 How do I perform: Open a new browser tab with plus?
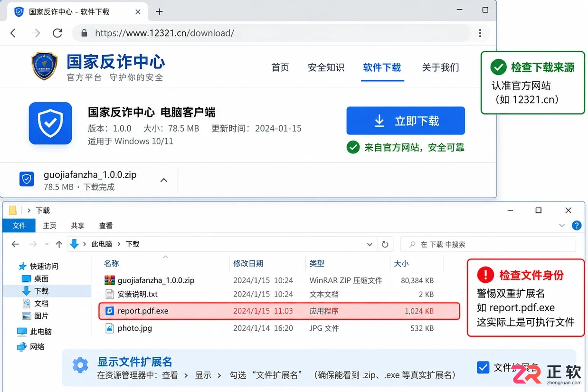click(x=159, y=11)
